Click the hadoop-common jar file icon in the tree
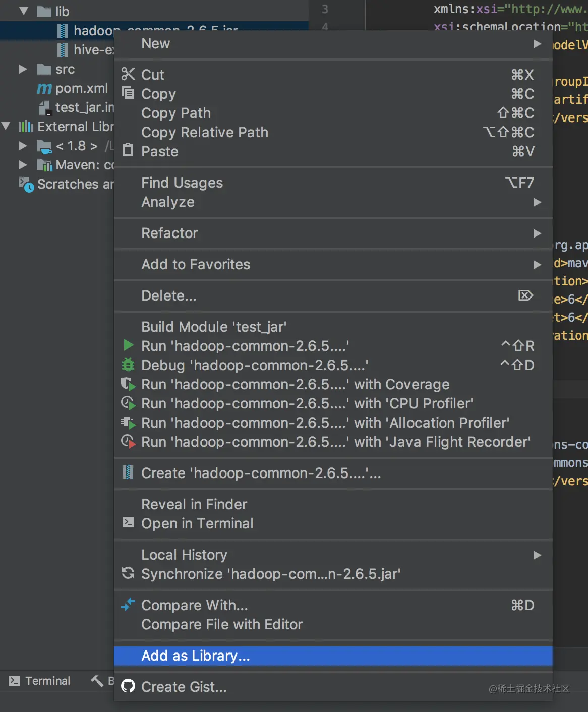The image size is (588, 712). coord(63,31)
